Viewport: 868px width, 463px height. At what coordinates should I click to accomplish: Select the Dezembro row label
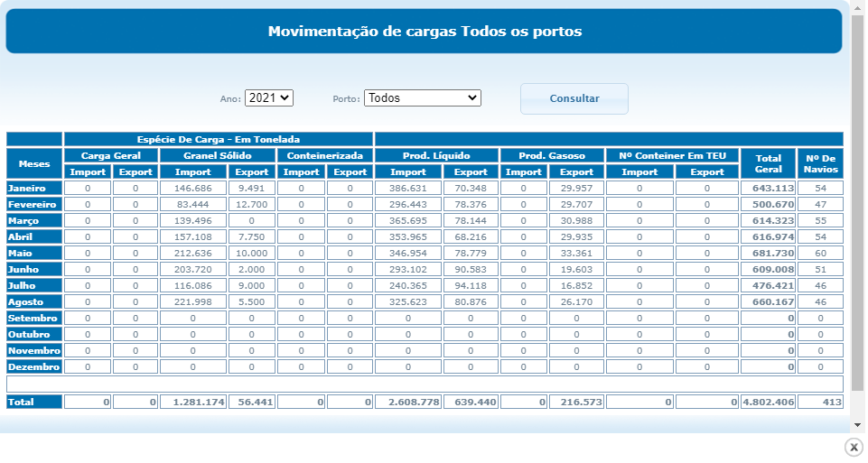(34, 366)
